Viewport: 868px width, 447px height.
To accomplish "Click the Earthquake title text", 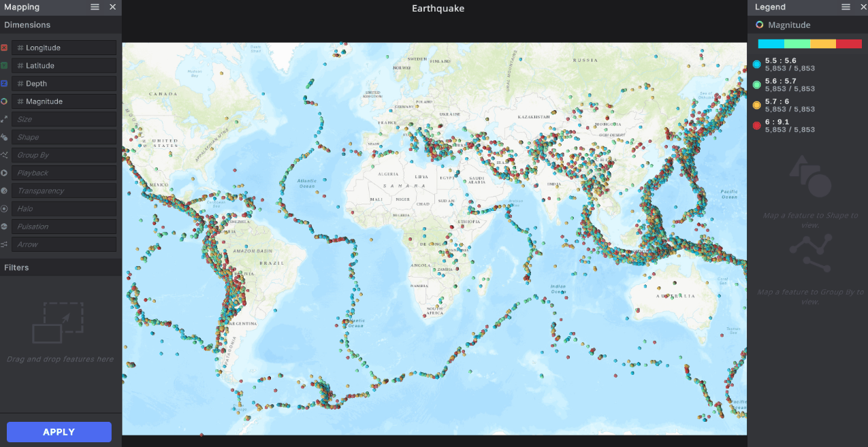I will [438, 8].
